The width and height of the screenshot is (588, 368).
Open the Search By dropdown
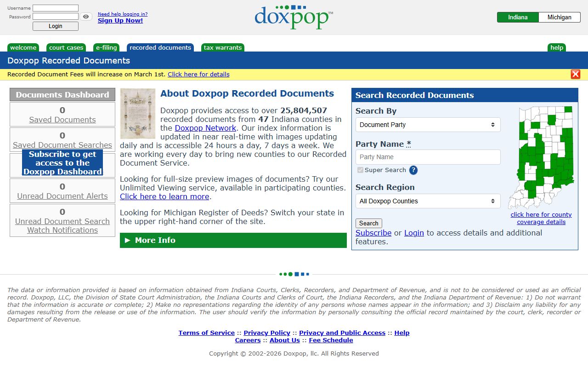428,125
